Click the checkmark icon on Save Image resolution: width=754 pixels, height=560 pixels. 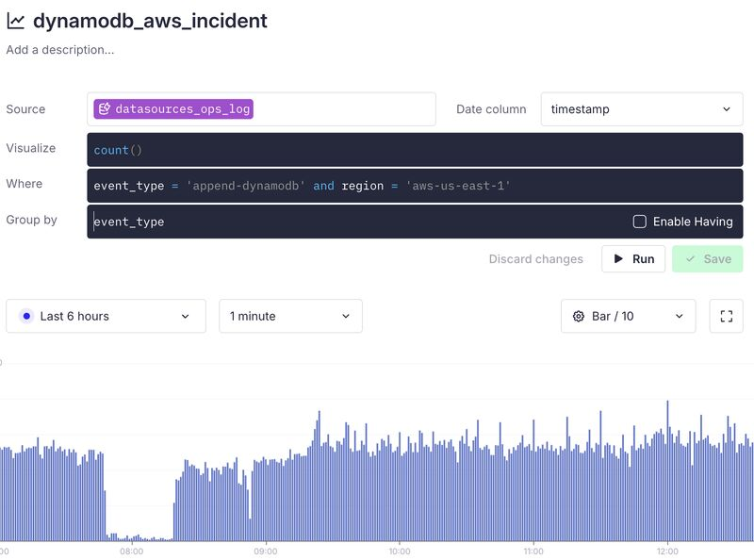[690, 259]
